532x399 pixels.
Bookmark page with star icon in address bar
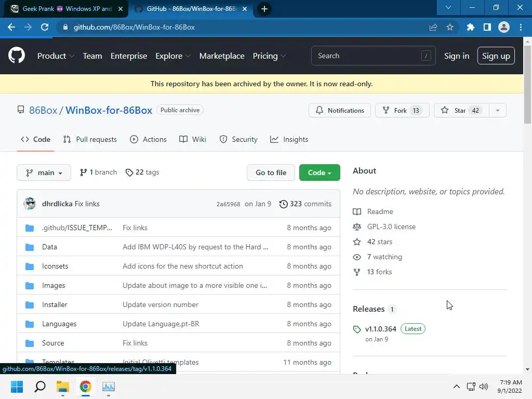coord(450,27)
